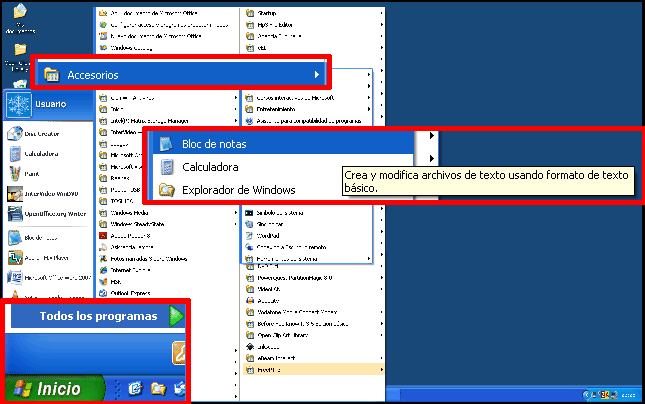Screen dimensions: 645x404
Task: Open the Todos los programas list
Action: pyautogui.click(x=98, y=317)
